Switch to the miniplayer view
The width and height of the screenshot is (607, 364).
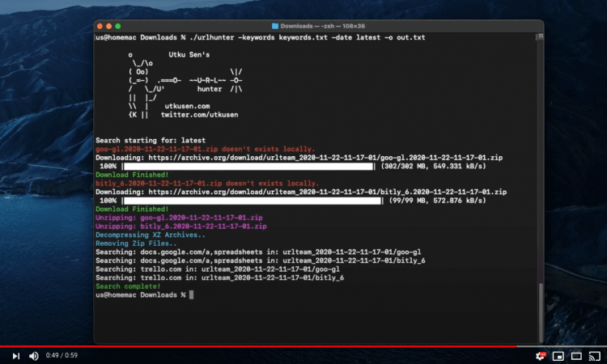558,356
